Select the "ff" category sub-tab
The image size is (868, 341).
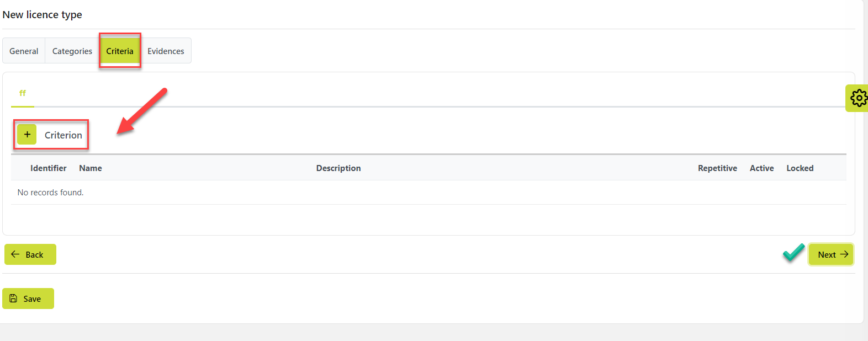23,93
